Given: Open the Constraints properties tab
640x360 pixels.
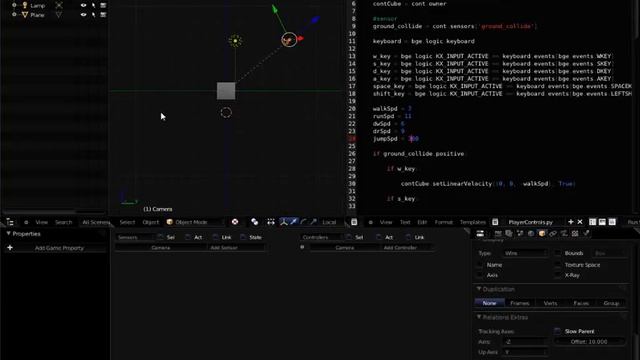Looking at the screenshot, I should [553, 233].
